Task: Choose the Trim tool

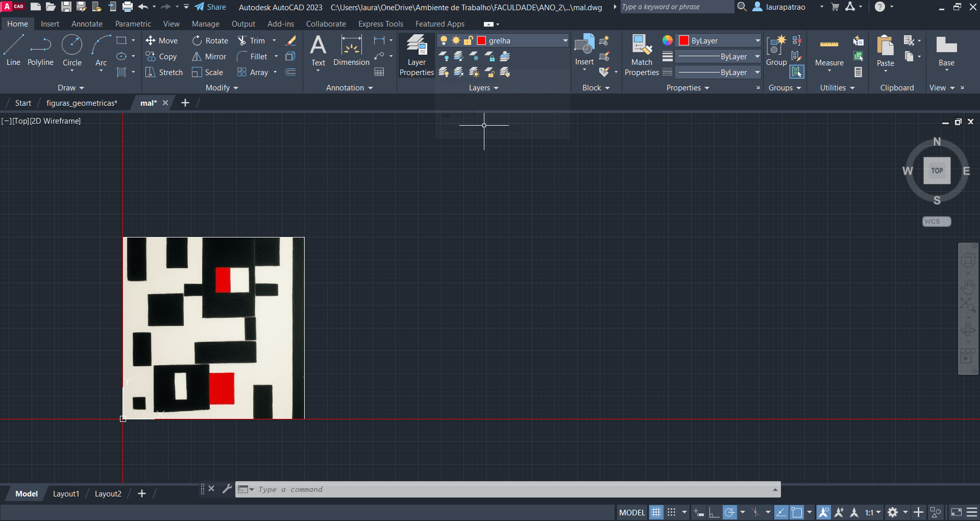Action: (x=251, y=41)
